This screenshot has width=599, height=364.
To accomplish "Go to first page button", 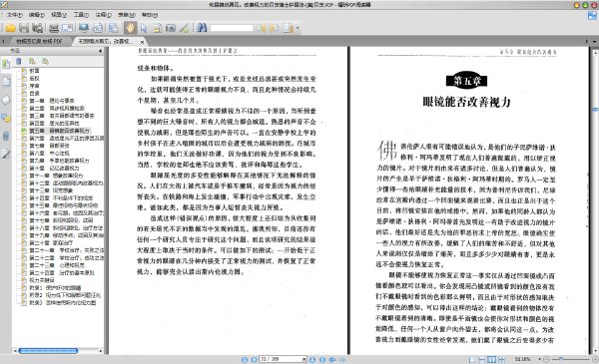I will click(245, 359).
